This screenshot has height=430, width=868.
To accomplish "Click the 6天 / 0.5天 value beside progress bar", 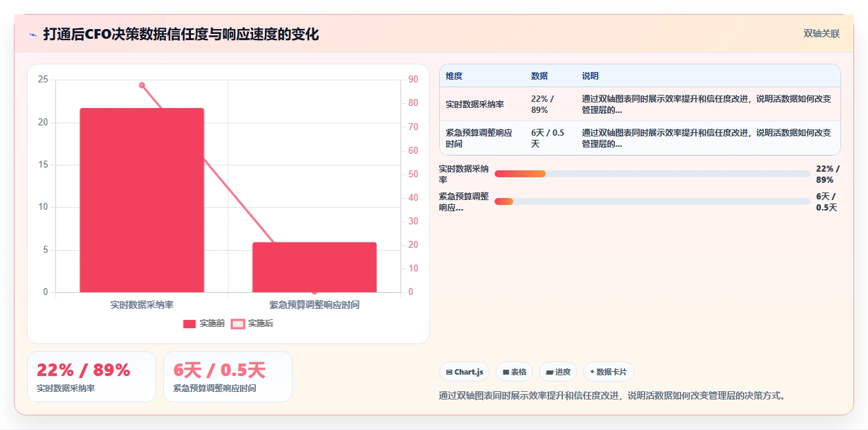I will coord(827,201).
